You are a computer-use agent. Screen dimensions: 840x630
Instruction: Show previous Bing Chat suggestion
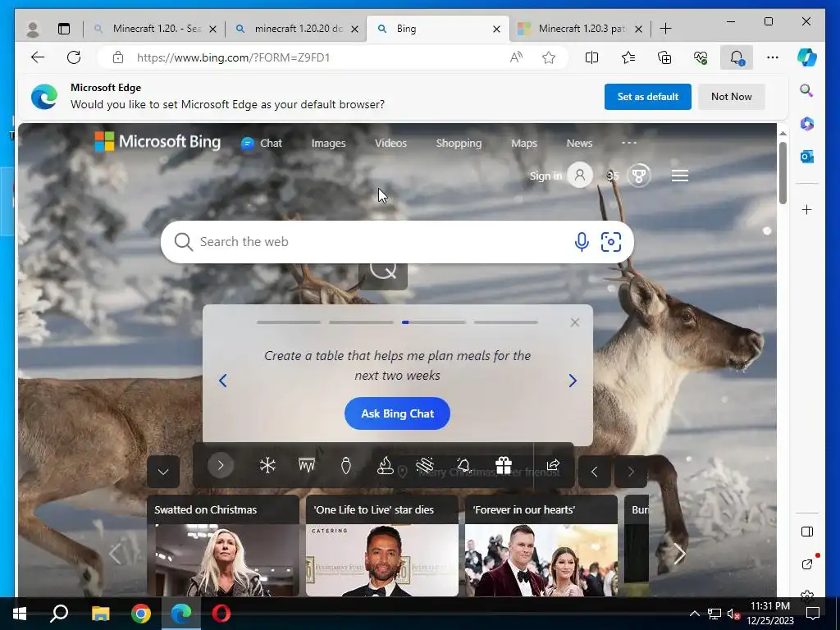[223, 381]
